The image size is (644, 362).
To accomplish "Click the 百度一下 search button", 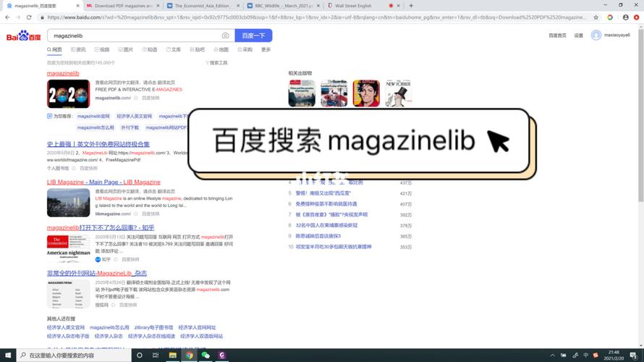I will coord(253,35).
